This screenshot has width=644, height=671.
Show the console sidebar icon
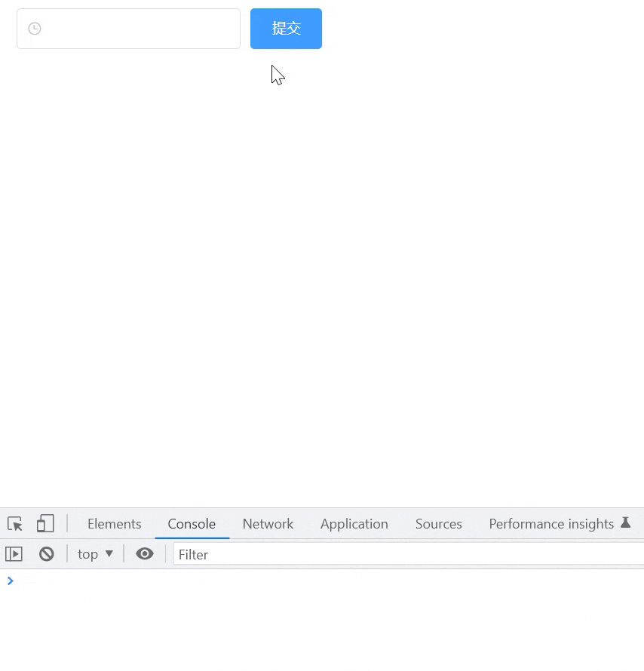[14, 554]
